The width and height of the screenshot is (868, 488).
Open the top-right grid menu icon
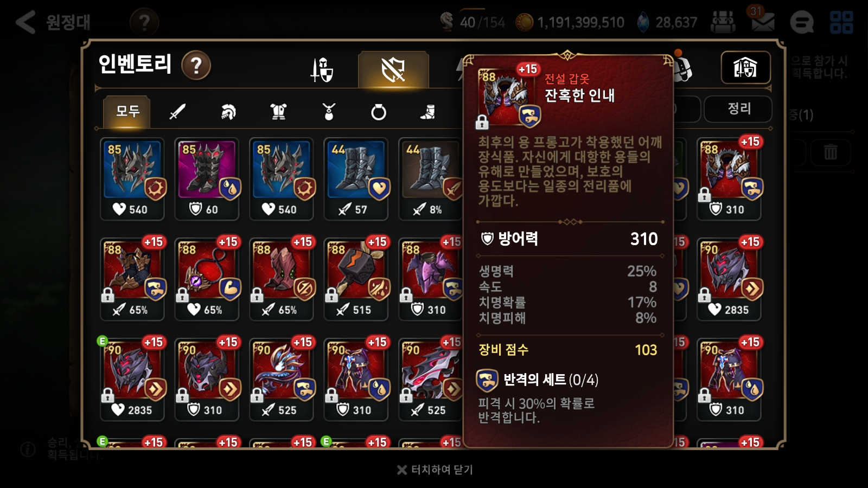click(841, 22)
